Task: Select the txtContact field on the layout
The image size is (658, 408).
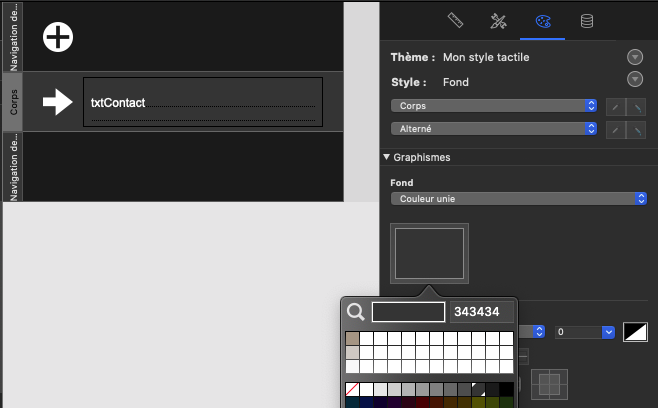Action: (x=203, y=102)
